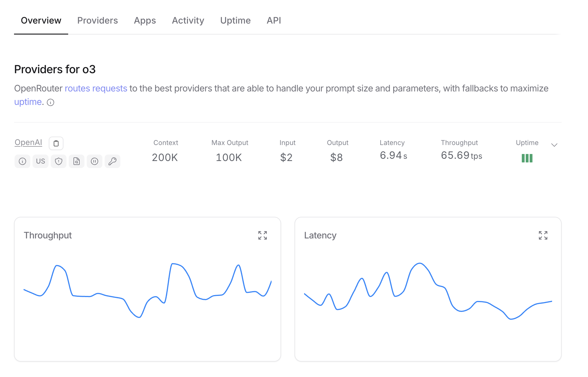Screen dimensions: 588x377
Task: Click the circled pause icon
Action: coord(95,161)
